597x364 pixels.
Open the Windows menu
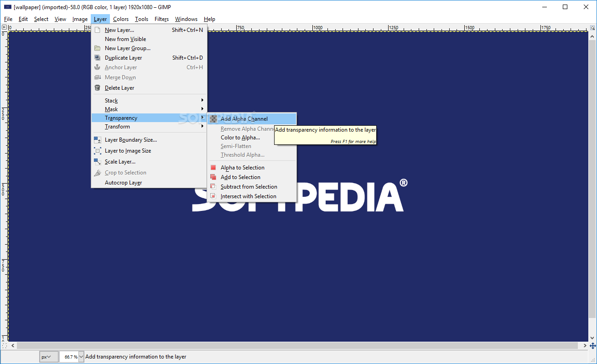click(186, 19)
